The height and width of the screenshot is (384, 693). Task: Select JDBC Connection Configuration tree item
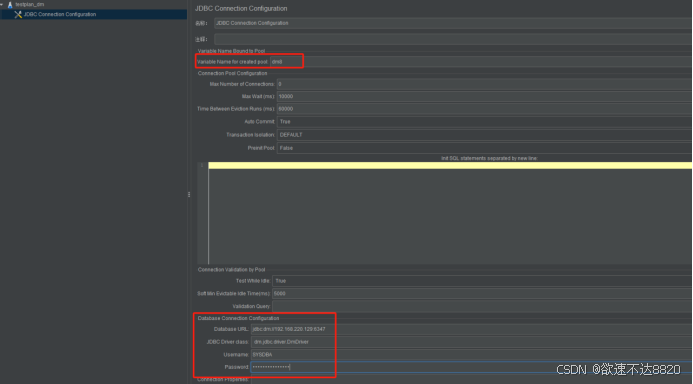click(x=60, y=15)
